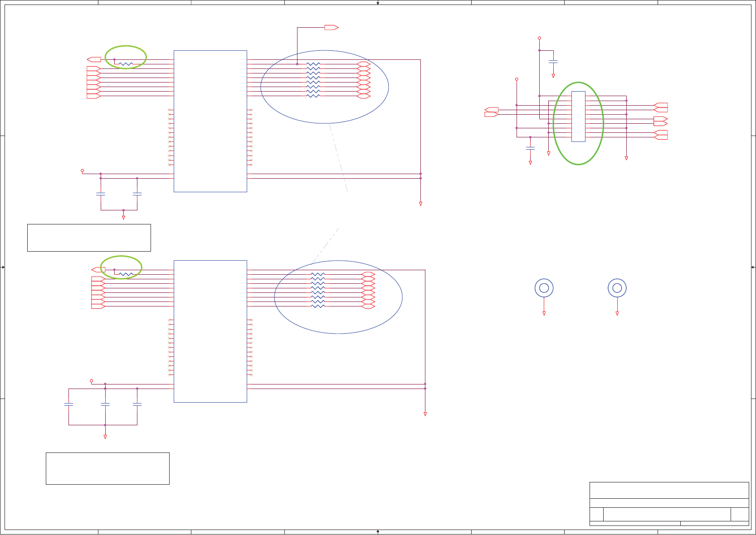Select the title block in the sheet corner
Screen dimensions: 756x535
point(669,504)
